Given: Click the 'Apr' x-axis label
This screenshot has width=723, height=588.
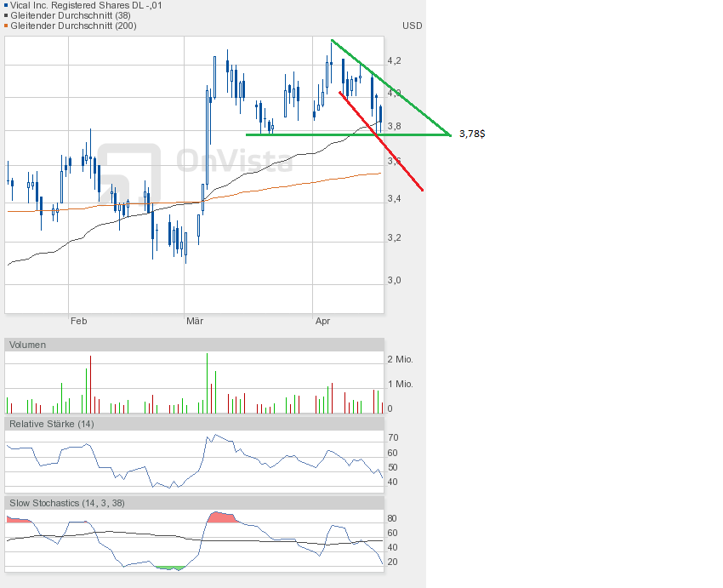Looking at the screenshot, I should click(322, 321).
